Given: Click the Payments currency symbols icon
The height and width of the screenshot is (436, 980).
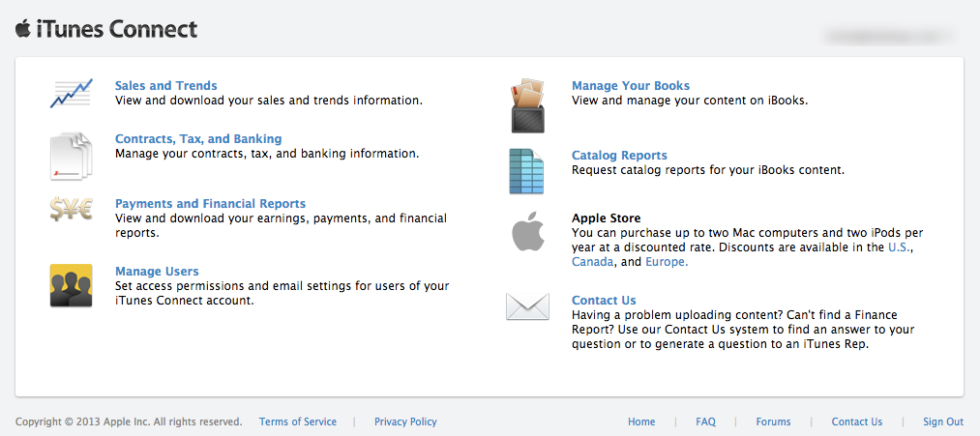Looking at the screenshot, I should point(72,209).
